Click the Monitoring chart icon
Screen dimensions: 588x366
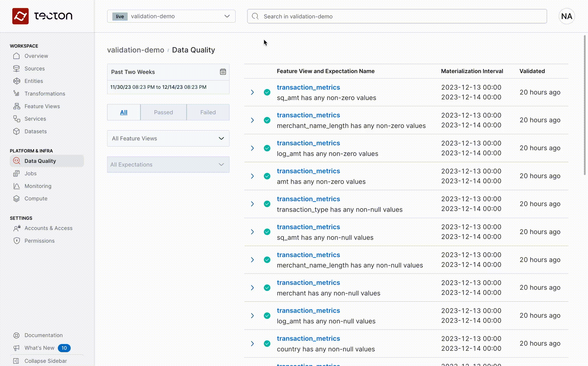17,186
